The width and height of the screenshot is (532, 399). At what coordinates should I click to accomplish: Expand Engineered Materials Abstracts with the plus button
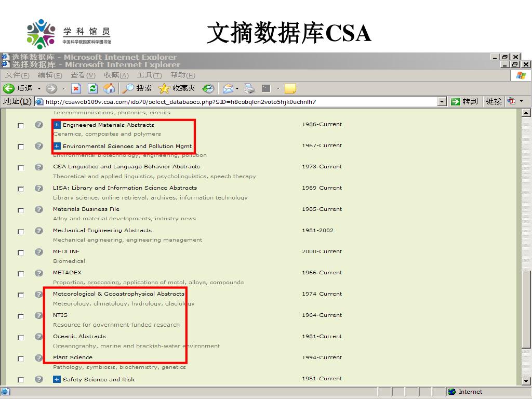(57, 125)
